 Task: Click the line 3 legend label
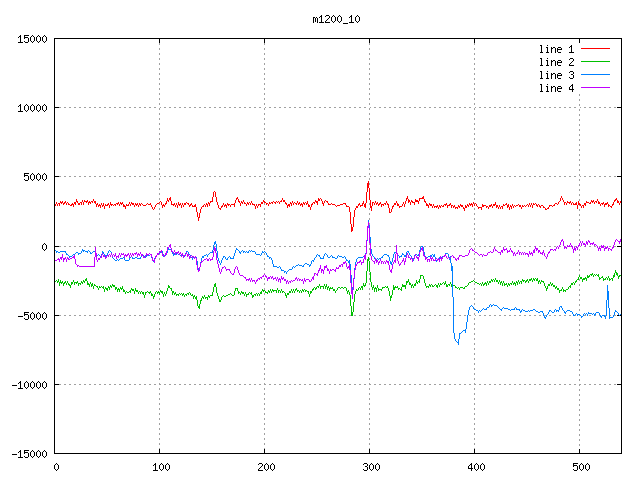[556, 75]
